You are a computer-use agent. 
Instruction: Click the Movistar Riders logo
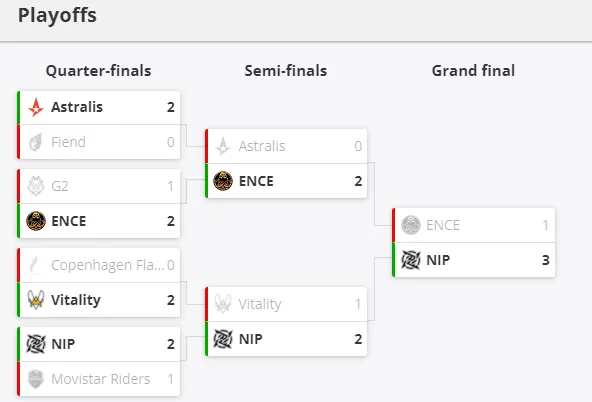(x=35, y=379)
